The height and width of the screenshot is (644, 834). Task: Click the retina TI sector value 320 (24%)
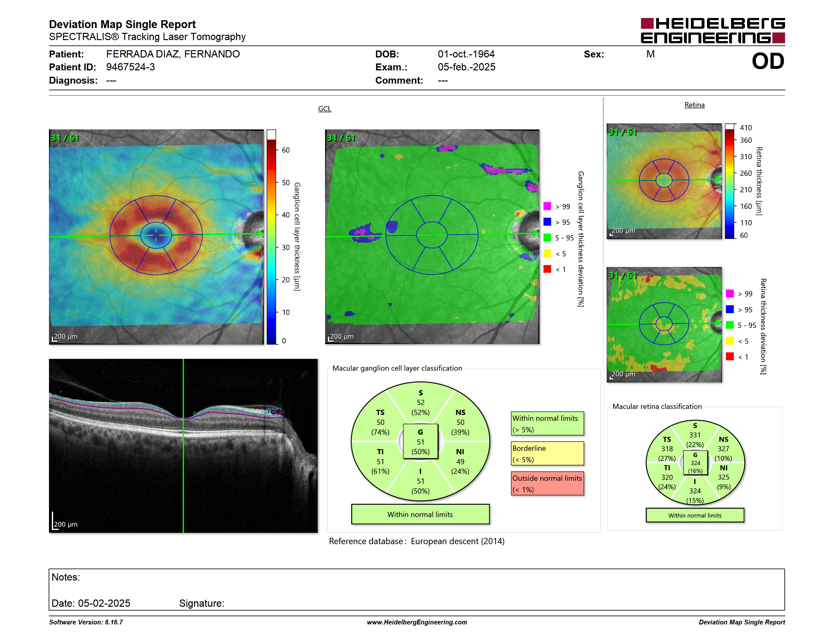[x=667, y=477]
